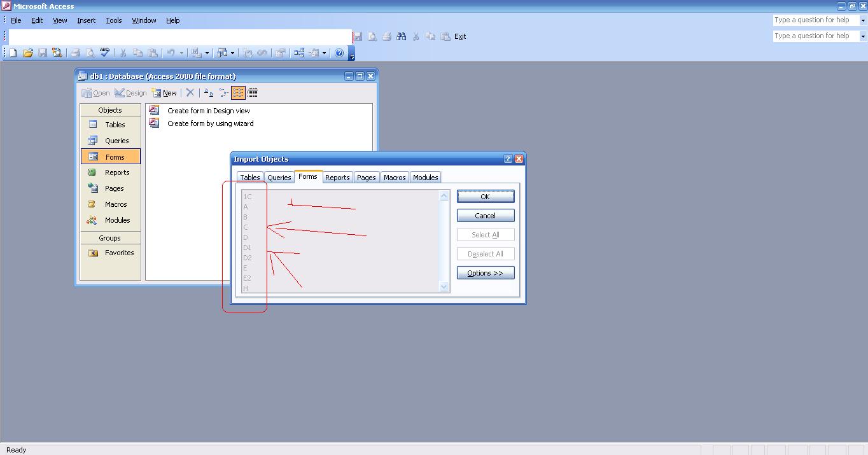Click Create form by using wizard
This screenshot has width=868, height=455.
point(210,123)
